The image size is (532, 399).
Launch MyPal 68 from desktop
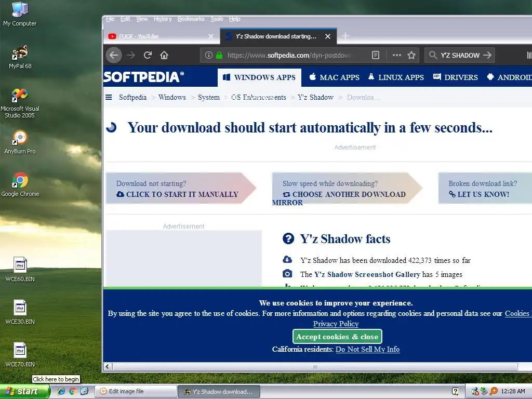tap(20, 57)
